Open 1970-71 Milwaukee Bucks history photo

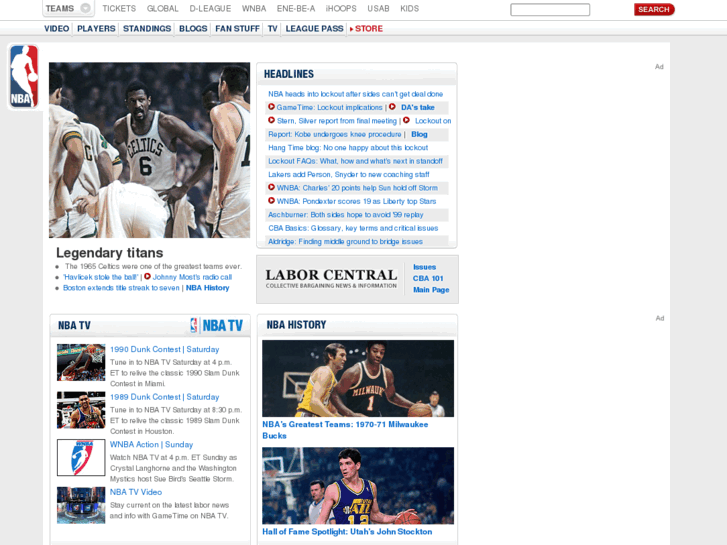358,378
